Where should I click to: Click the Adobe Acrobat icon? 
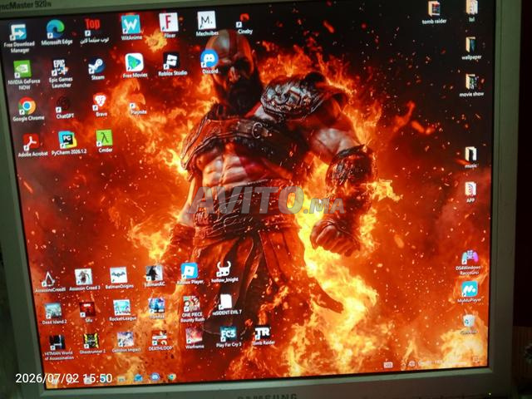point(32,142)
